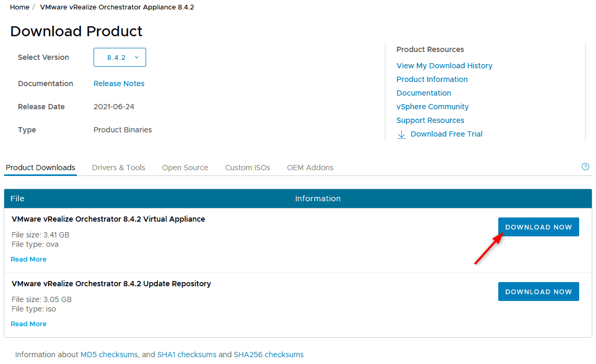
Task: Switch to the Drivers & Tools tab
Action: [x=119, y=168]
